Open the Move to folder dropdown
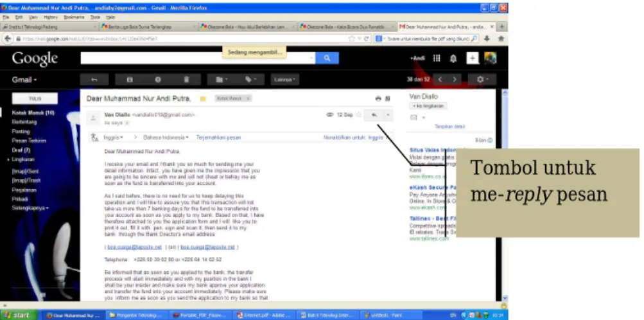The width and height of the screenshot is (644, 320). [222, 80]
